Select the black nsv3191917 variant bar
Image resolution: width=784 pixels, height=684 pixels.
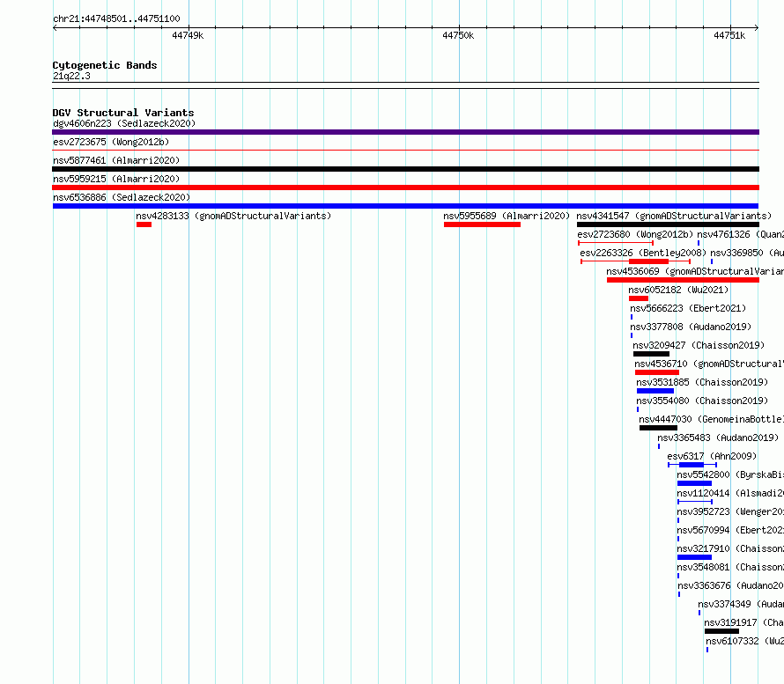coord(722,631)
